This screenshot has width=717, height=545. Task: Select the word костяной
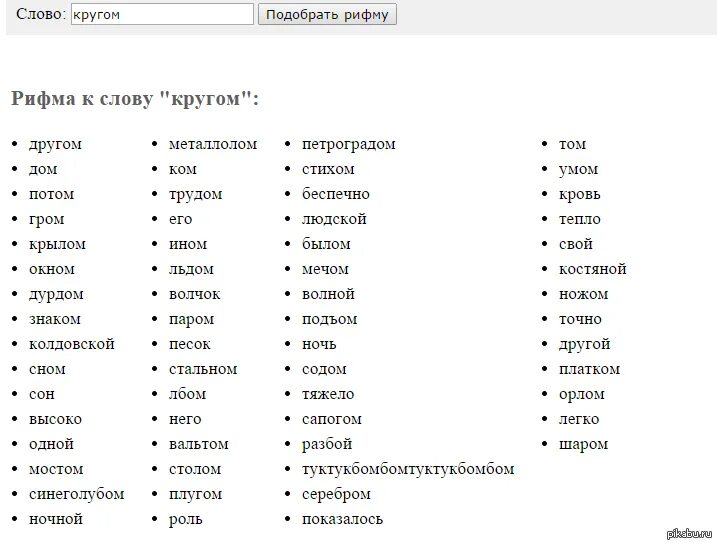click(593, 269)
